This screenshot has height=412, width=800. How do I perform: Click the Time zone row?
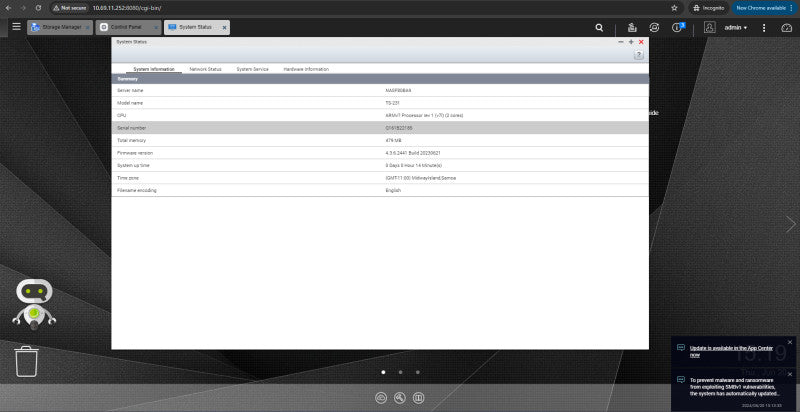pyautogui.click(x=380, y=178)
